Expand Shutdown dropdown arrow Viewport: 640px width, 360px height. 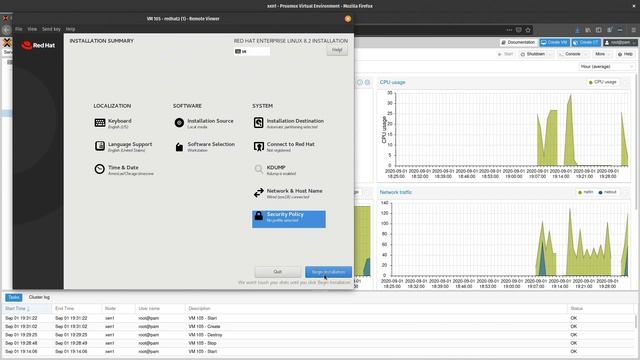551,54
